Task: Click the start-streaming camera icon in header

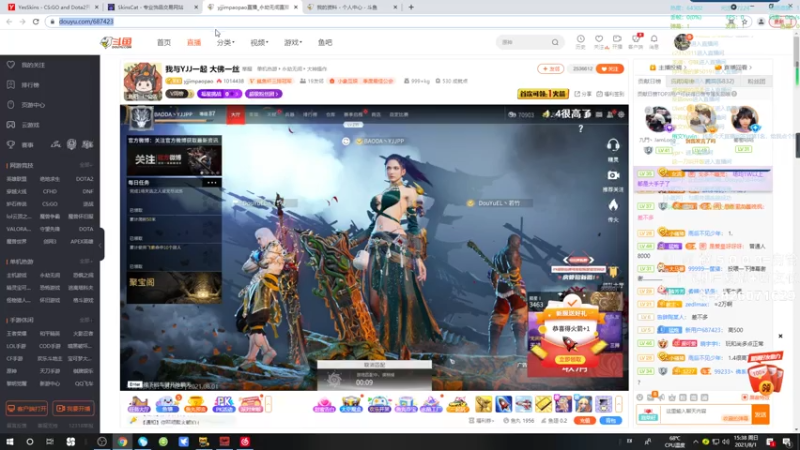Action: tap(617, 41)
